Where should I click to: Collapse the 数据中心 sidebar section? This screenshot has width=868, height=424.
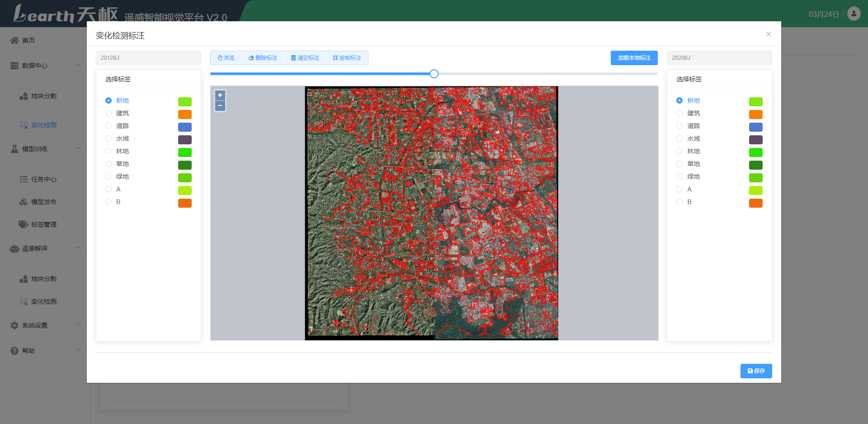click(x=79, y=66)
